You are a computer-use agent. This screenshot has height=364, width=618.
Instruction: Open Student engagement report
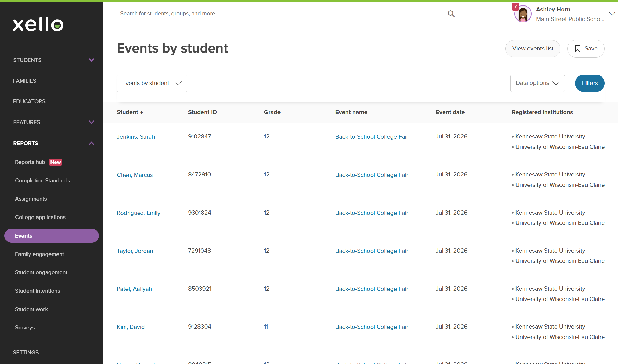coord(41,272)
